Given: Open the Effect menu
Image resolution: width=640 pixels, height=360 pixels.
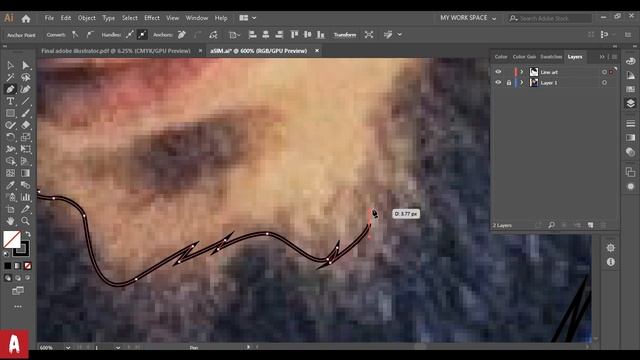Looking at the screenshot, I should pyautogui.click(x=152, y=18).
